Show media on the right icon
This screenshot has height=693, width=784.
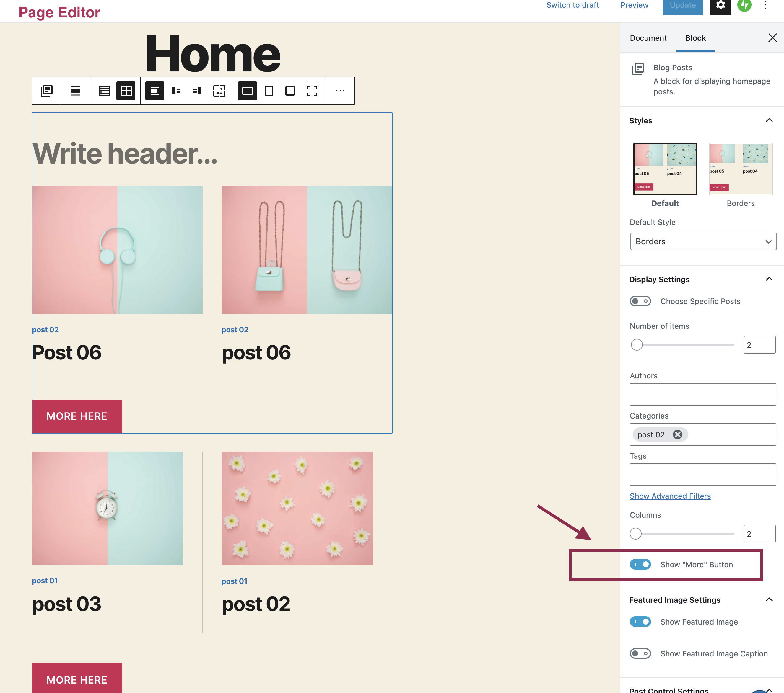coord(198,91)
